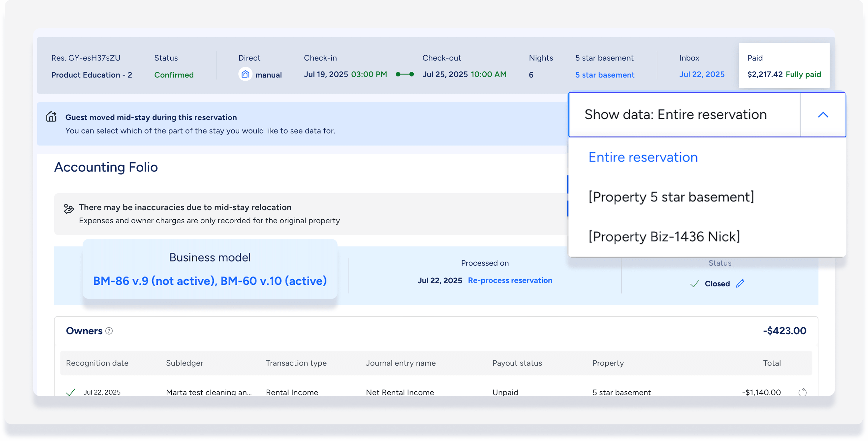This screenshot has width=868, height=441.
Task: Choose [Property Biz-1436 Nick] option
Action: coord(664,237)
